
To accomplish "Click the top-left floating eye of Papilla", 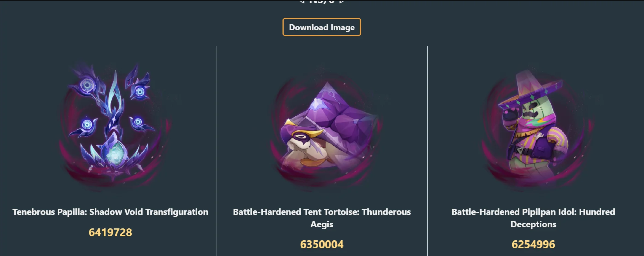I will click(x=87, y=86).
